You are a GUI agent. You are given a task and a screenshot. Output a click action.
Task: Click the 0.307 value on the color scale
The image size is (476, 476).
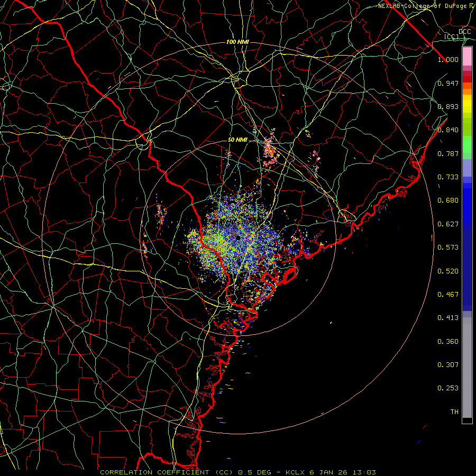(448, 365)
